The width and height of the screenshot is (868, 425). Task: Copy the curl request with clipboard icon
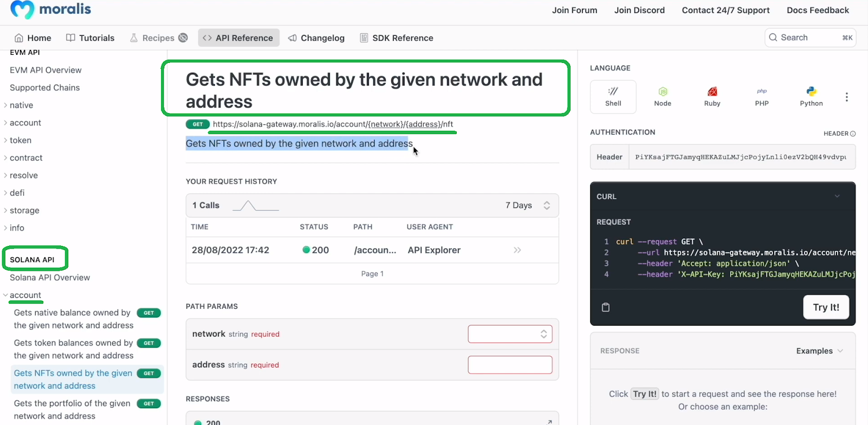[x=606, y=307]
